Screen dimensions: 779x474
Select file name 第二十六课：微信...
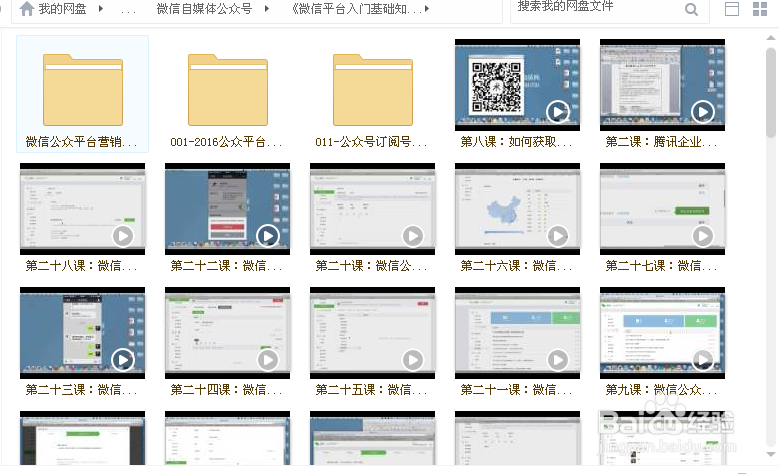[x=516, y=266]
